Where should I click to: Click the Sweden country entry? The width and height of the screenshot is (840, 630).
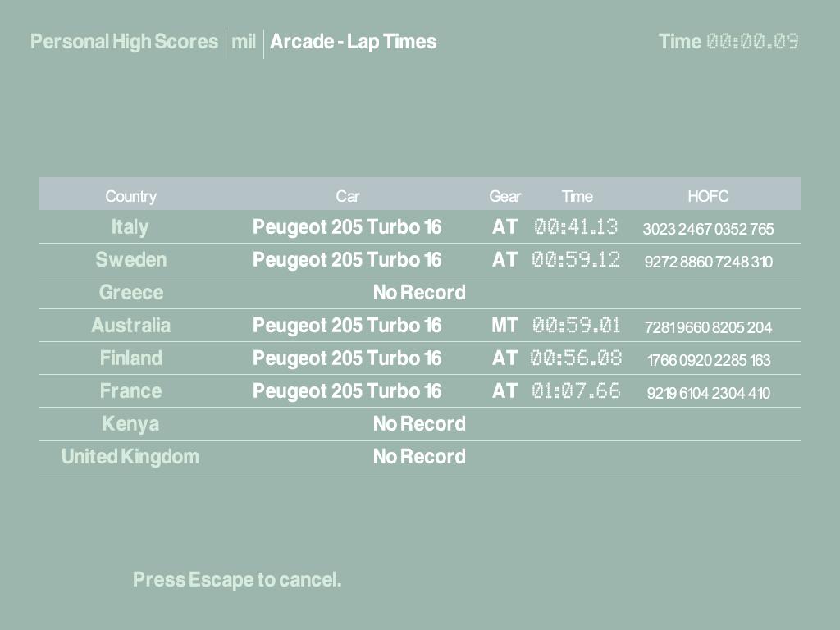pos(130,260)
